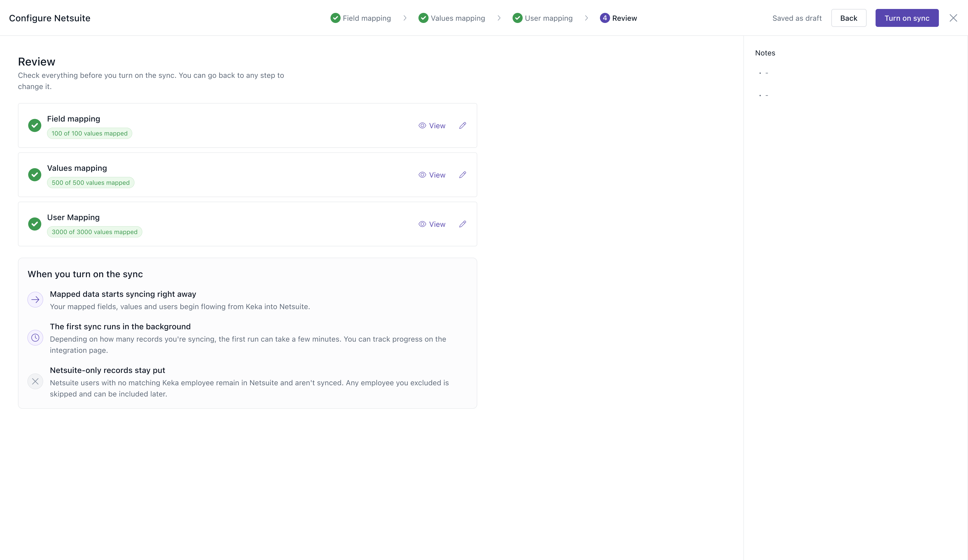968x560 pixels.
Task: Click chevron after User mapping step
Action: [x=587, y=18]
